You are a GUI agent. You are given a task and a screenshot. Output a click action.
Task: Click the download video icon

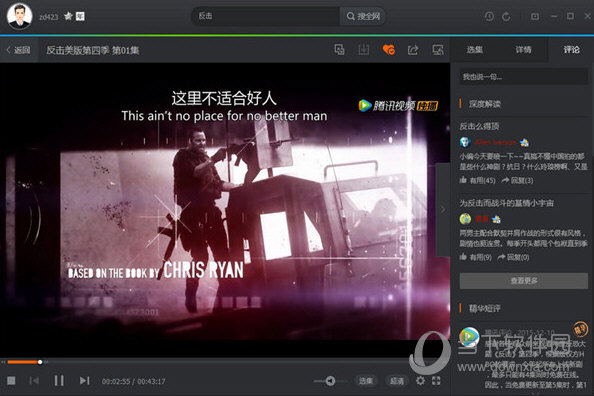tap(364, 50)
